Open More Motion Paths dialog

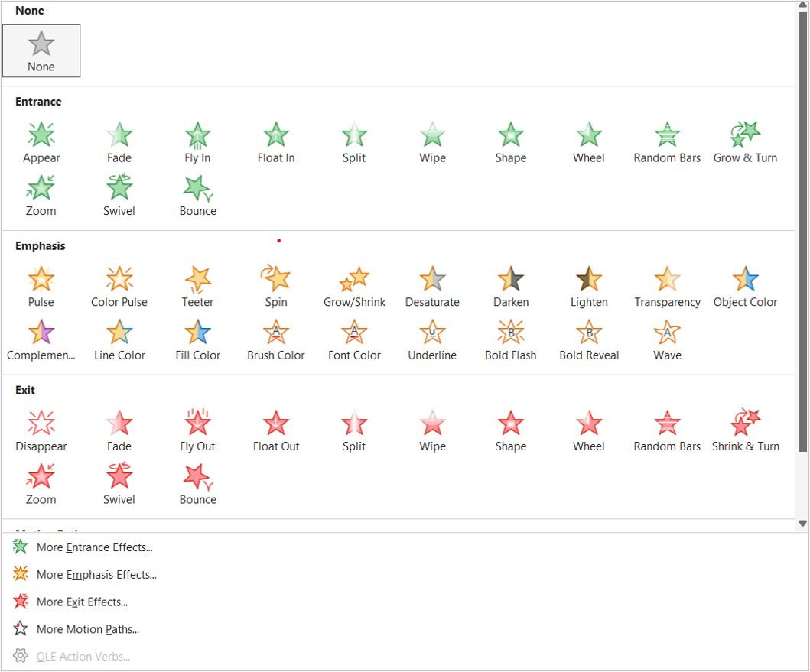pos(87,630)
